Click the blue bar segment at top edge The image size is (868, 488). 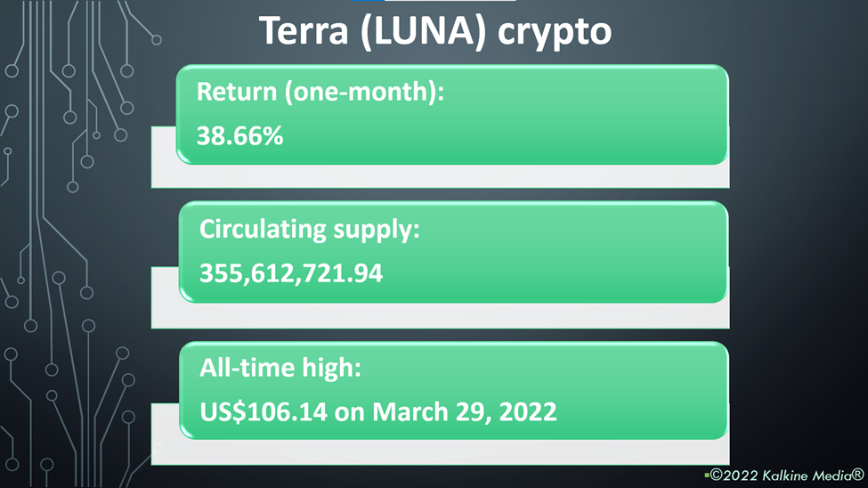click(x=368, y=1)
